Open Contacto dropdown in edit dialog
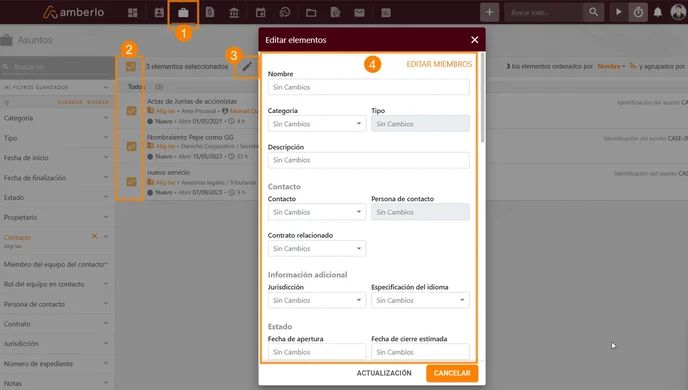The width and height of the screenshot is (688, 390). pyautogui.click(x=317, y=212)
